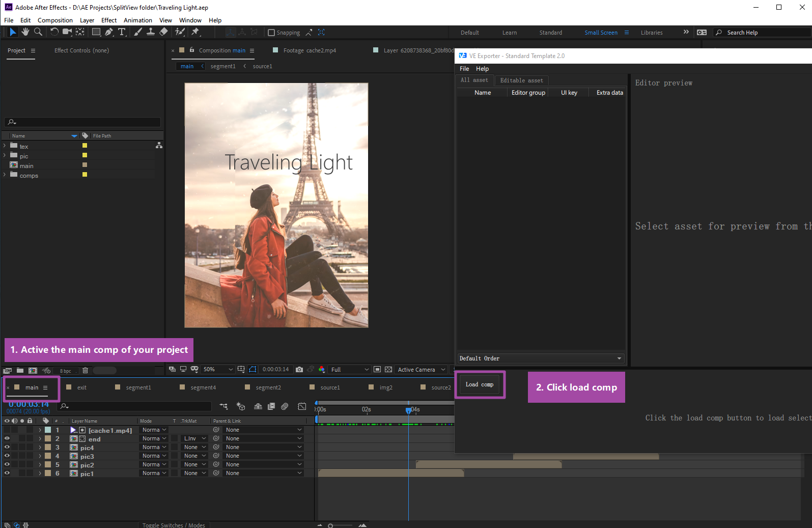Select the Horizontal Type tool
This screenshot has width=812, height=528.
click(x=122, y=32)
